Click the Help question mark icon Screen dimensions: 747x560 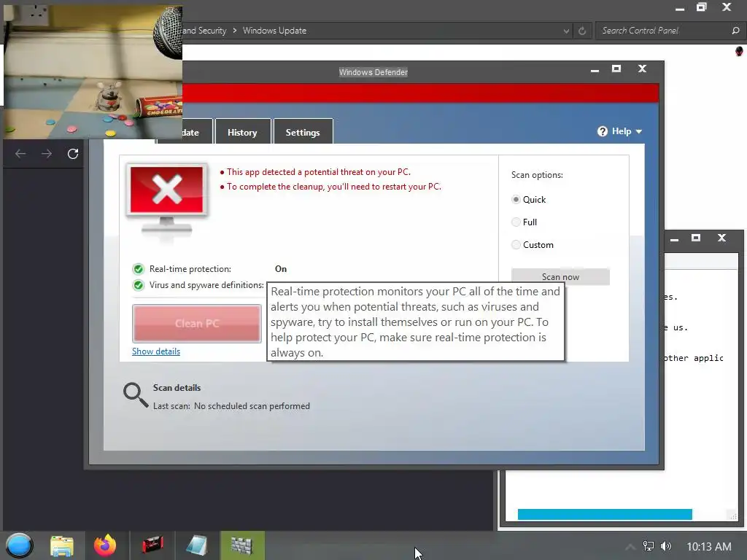coord(602,131)
